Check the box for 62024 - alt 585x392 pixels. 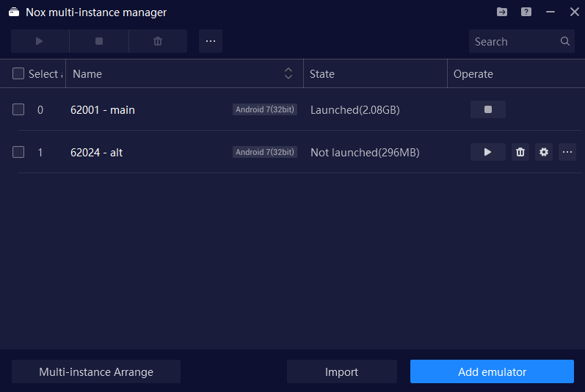click(x=18, y=152)
